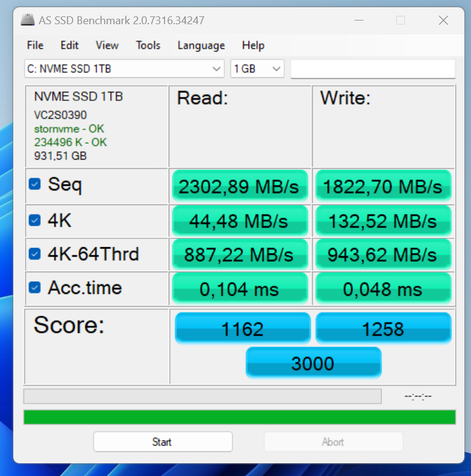The height and width of the screenshot is (476, 471).
Task: Uncheck the Seq test checkbox
Action: [x=34, y=184]
